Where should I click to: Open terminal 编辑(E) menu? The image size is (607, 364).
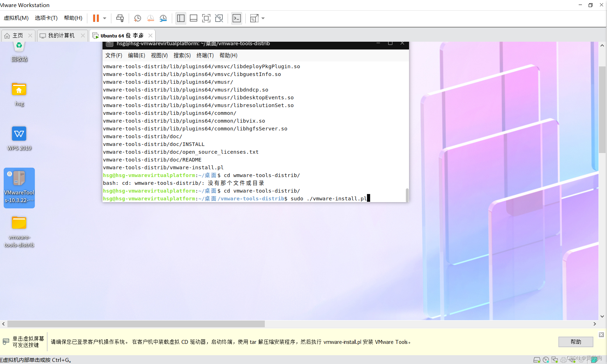136,55
